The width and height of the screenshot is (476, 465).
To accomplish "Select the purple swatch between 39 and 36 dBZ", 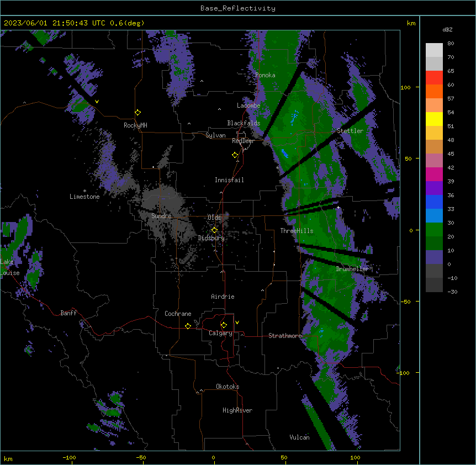I will 434,188.
